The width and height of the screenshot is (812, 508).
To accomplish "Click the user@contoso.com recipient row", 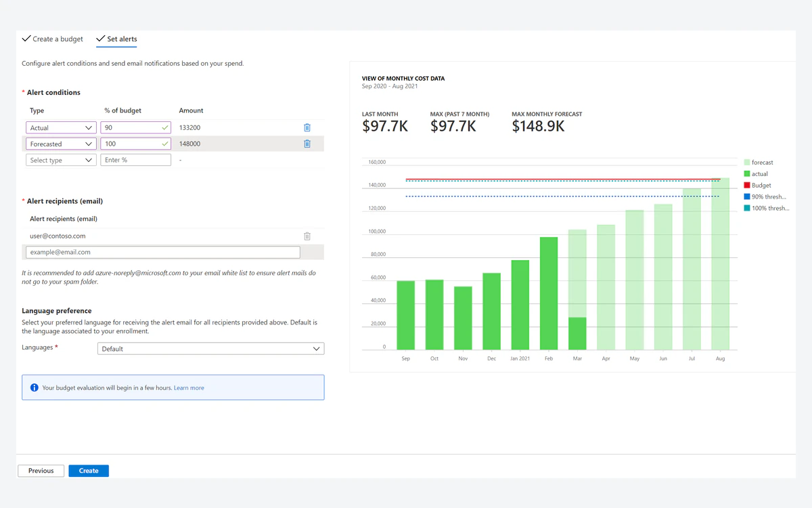I will coord(173,236).
